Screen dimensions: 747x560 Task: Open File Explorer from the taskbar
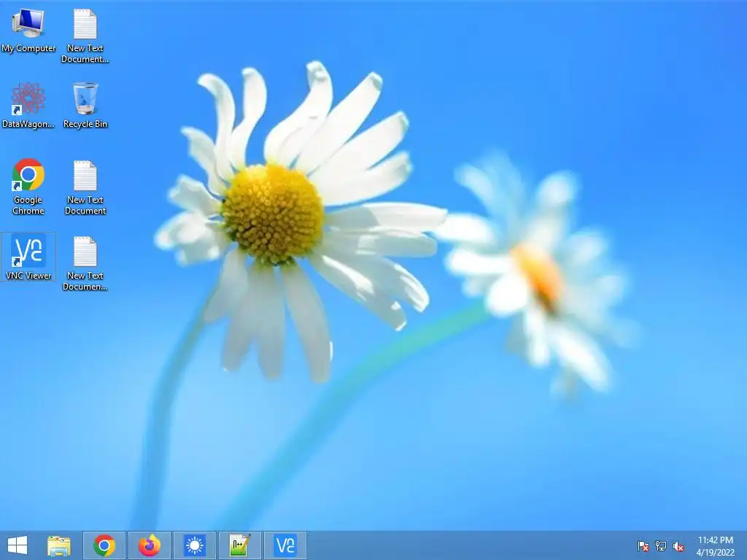point(58,545)
